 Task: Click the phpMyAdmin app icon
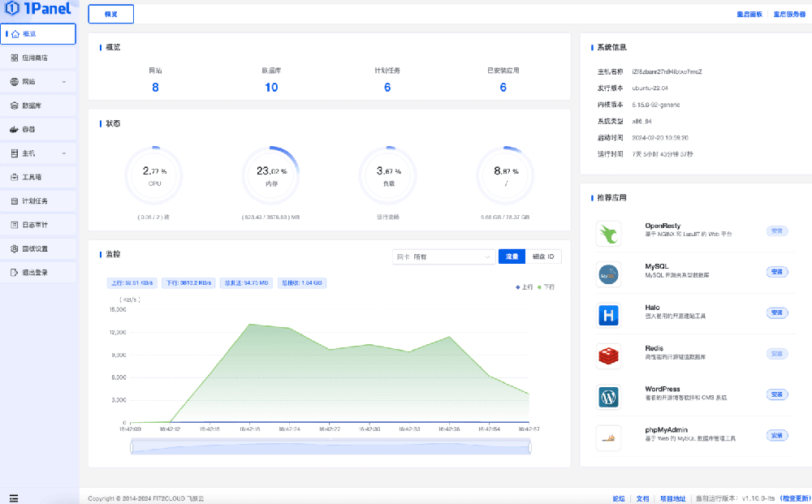pyautogui.click(x=608, y=437)
